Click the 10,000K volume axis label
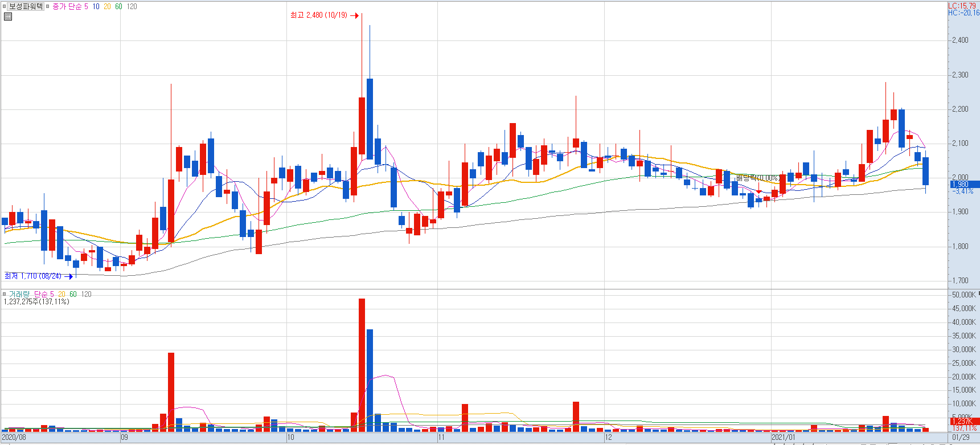The width and height of the screenshot is (980, 445). (x=963, y=404)
